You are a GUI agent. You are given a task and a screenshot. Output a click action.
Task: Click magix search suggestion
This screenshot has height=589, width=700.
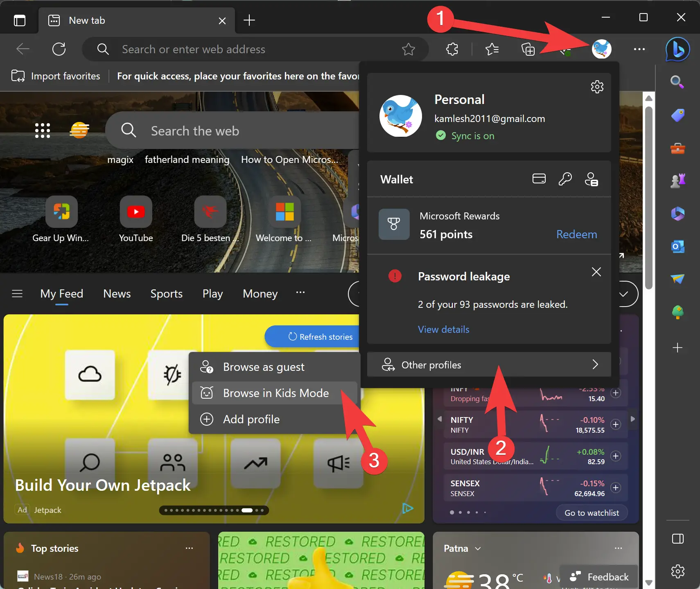pyautogui.click(x=120, y=160)
